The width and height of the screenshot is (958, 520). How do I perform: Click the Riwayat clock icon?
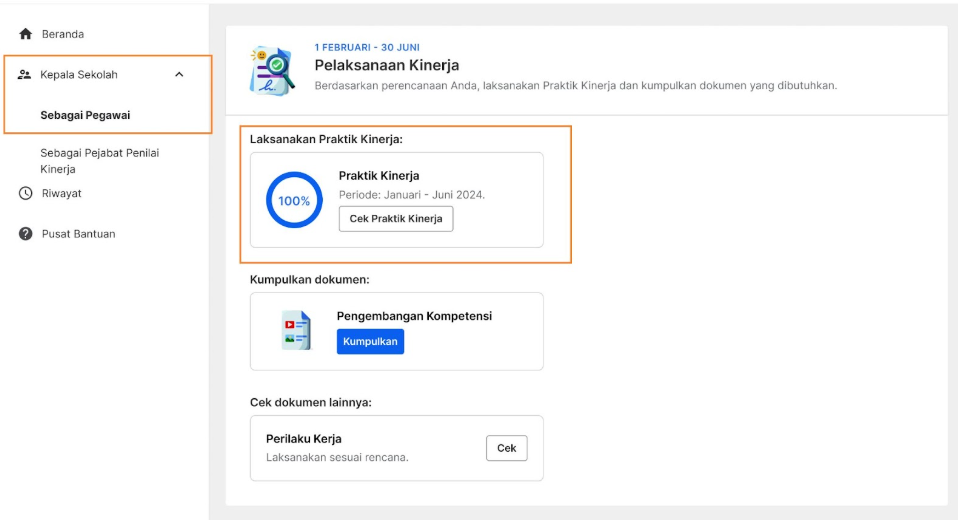click(25, 193)
